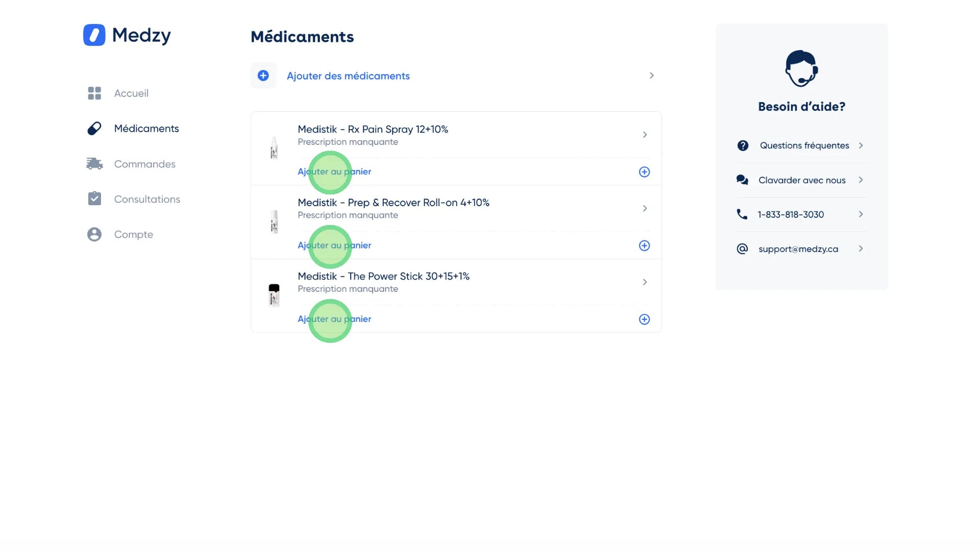The height and width of the screenshot is (551, 980).
Task: Click the question mark icon for Questions fréquentes
Action: click(743, 145)
